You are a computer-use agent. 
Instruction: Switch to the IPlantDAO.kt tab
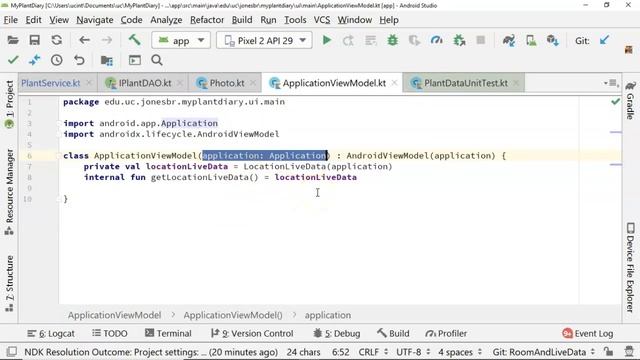[144, 83]
